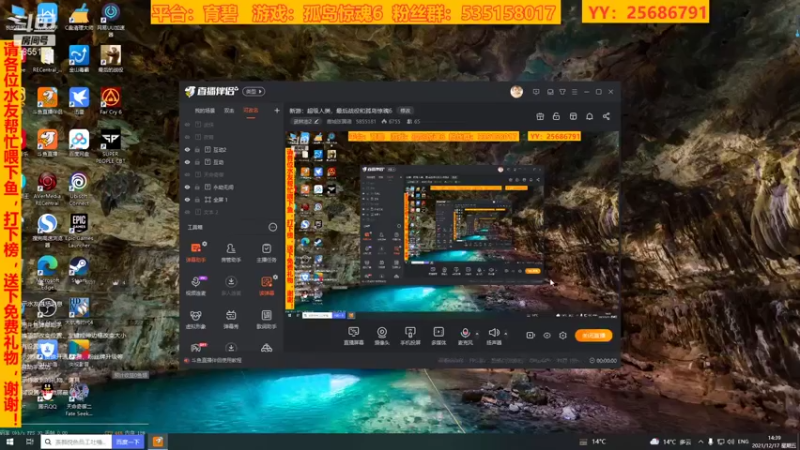800x450 pixels.
Task: Click the third title bar icon after avatar
Action: [562, 92]
